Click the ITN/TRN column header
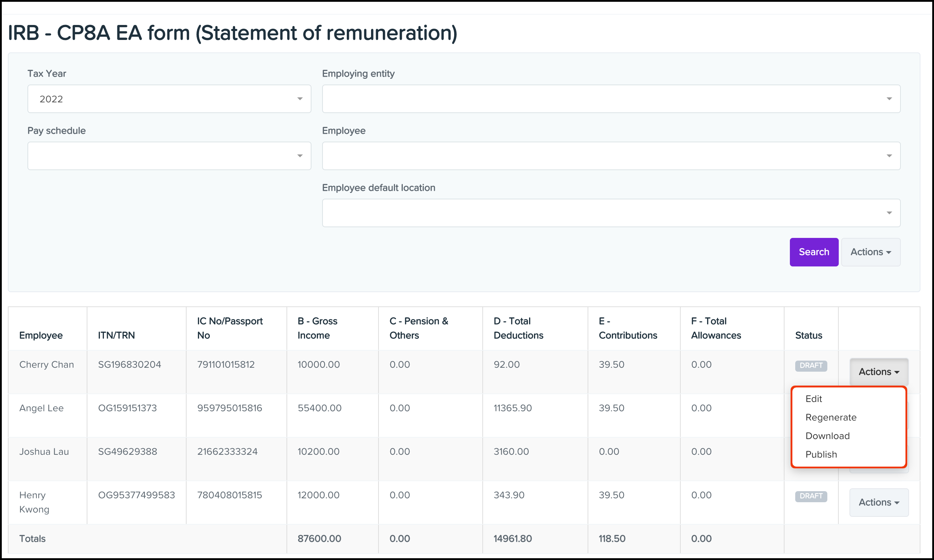The height and width of the screenshot is (560, 934). click(x=116, y=335)
